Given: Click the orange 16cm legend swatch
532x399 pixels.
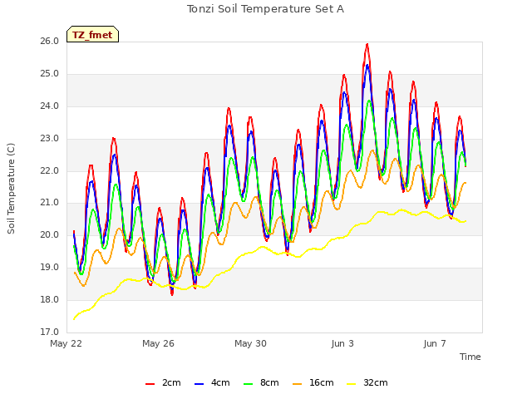Looking at the screenshot, I should click(298, 384).
